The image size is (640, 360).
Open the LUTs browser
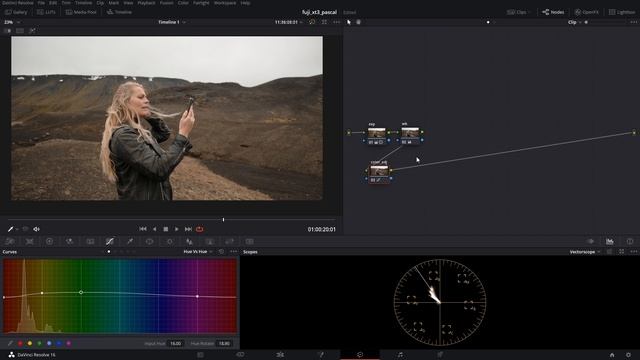[47, 12]
